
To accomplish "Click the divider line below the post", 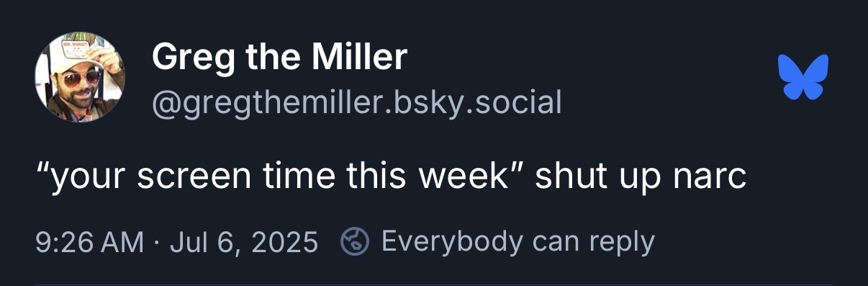I will (434, 284).
